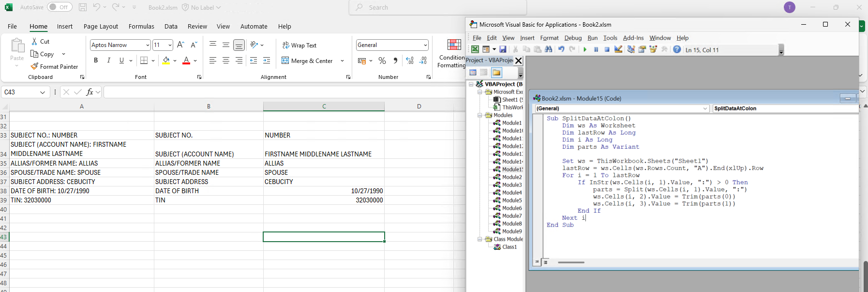Increase indent in Alignment group
The image size is (868, 292).
tap(267, 61)
